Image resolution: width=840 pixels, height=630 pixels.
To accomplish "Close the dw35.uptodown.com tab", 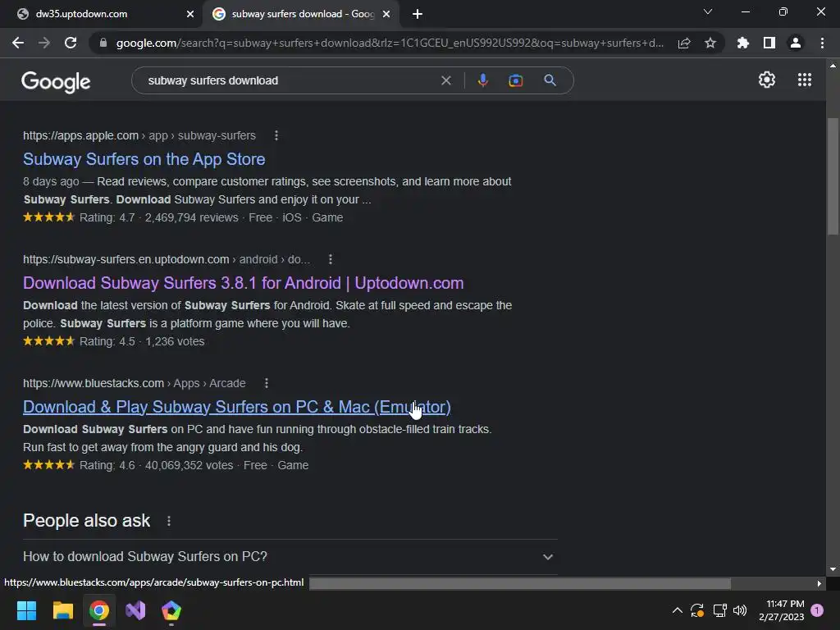I will (x=190, y=15).
